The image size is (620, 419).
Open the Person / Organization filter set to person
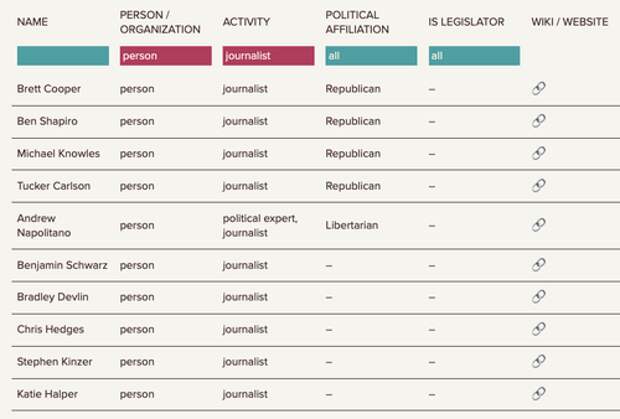click(166, 56)
